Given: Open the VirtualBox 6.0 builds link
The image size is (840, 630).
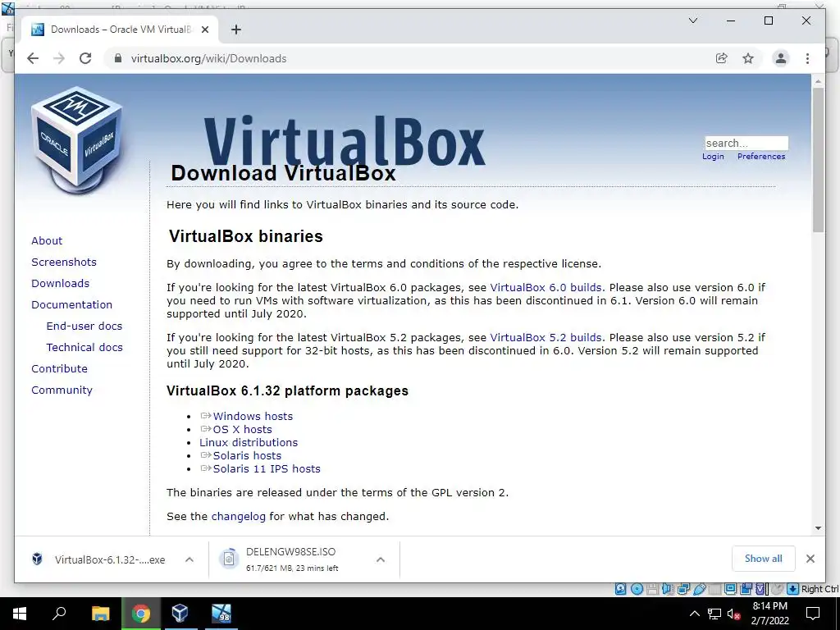Looking at the screenshot, I should click(546, 288).
